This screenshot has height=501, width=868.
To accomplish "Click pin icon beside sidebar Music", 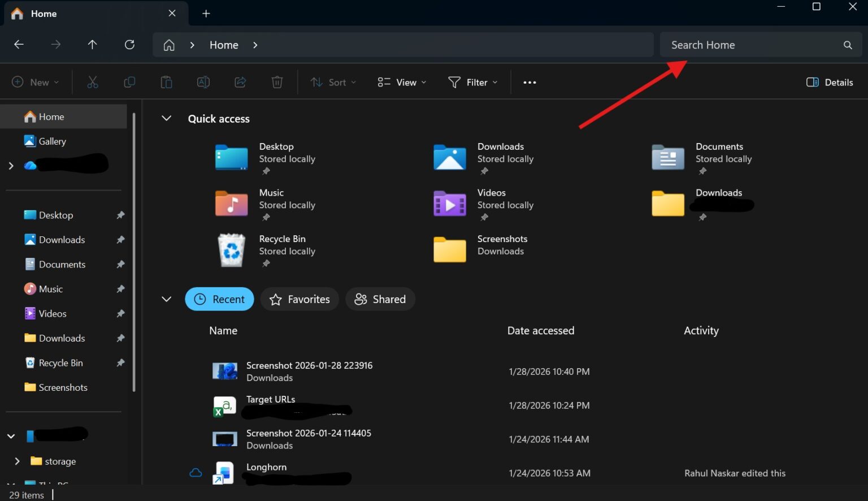I will pyautogui.click(x=120, y=289).
